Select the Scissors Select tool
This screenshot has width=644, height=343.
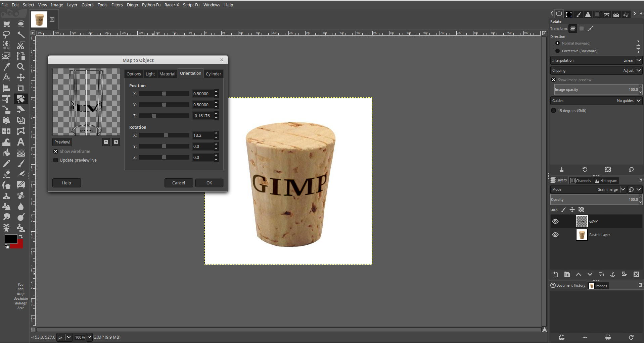pyautogui.click(x=21, y=45)
